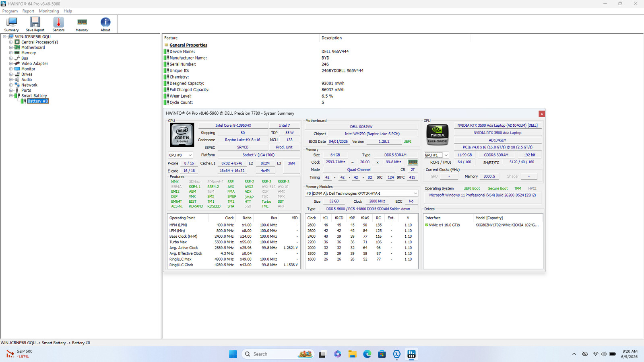Open the S&P 500 widget on taskbar
Screen dimensions: 644x362
coord(20,354)
